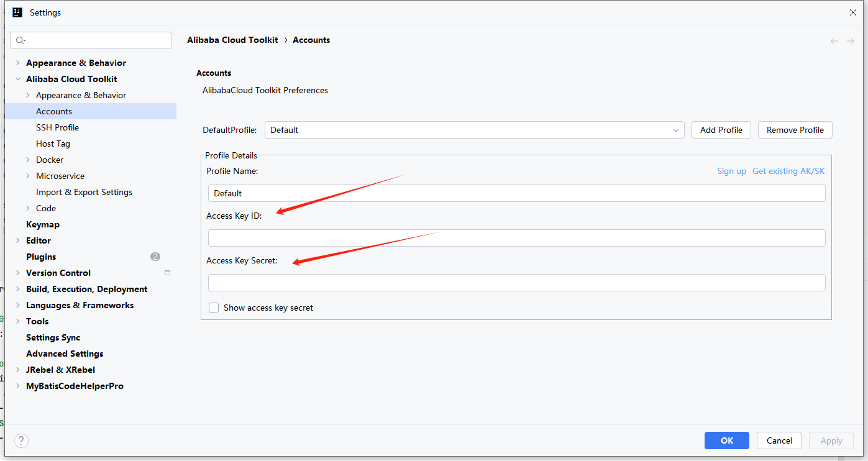Image resolution: width=868 pixels, height=461 pixels.
Task: Enable Show access key secret checkbox
Action: tap(214, 308)
